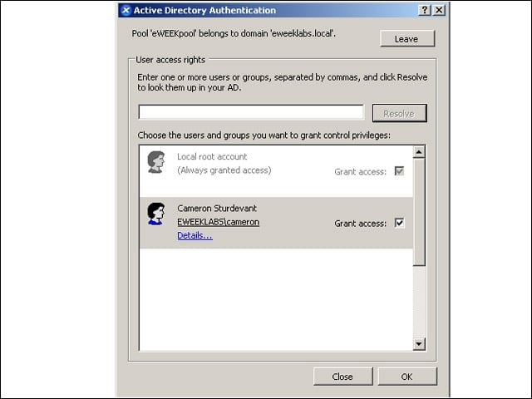The height and width of the screenshot is (399, 532).
Task: Select the Cameron Sturdevant name text
Action: point(217,208)
